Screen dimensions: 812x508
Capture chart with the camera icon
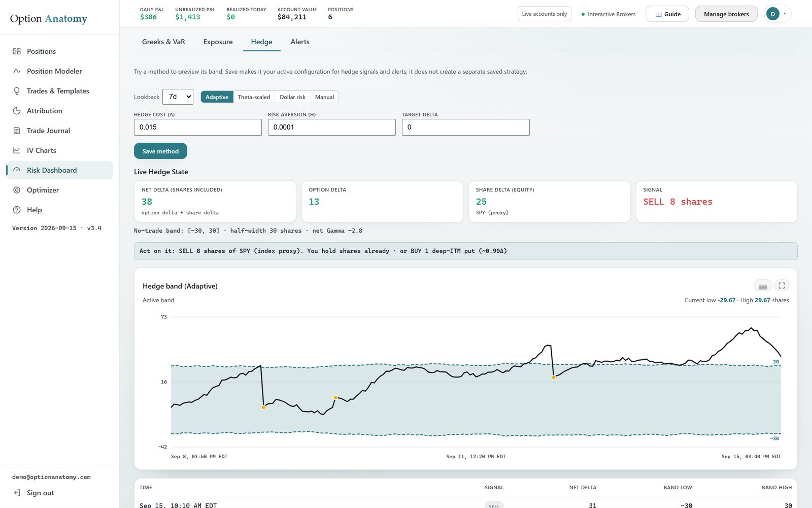(763, 286)
